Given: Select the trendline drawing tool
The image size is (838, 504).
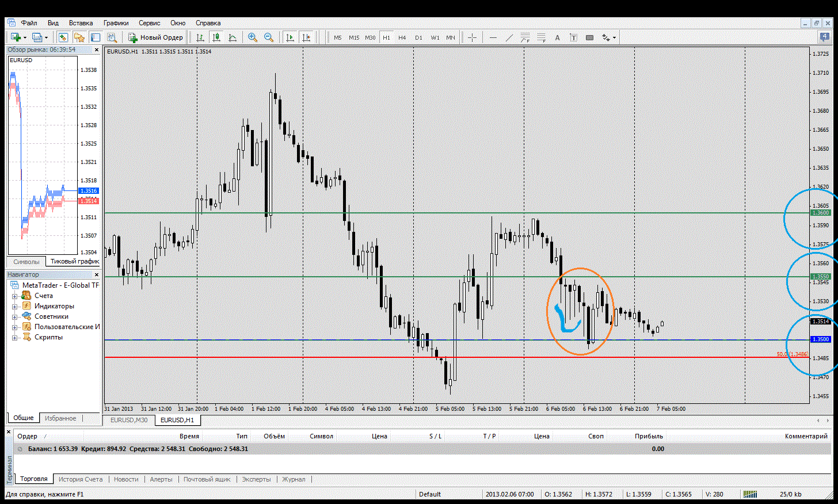Looking at the screenshot, I should [509, 37].
